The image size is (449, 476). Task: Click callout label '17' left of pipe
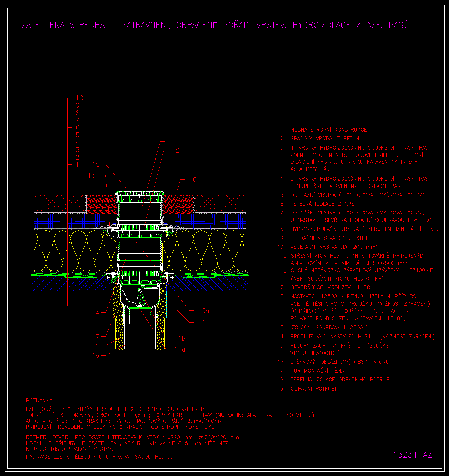point(96,337)
